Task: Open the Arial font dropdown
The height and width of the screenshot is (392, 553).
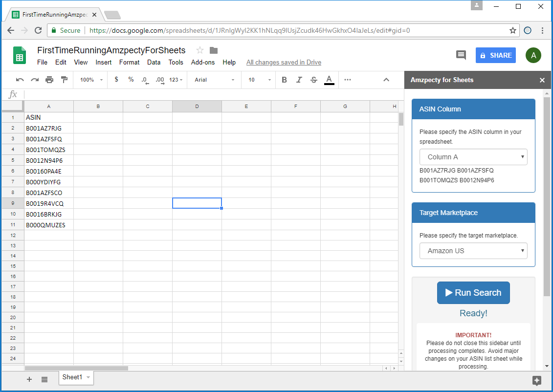Action: 215,80
